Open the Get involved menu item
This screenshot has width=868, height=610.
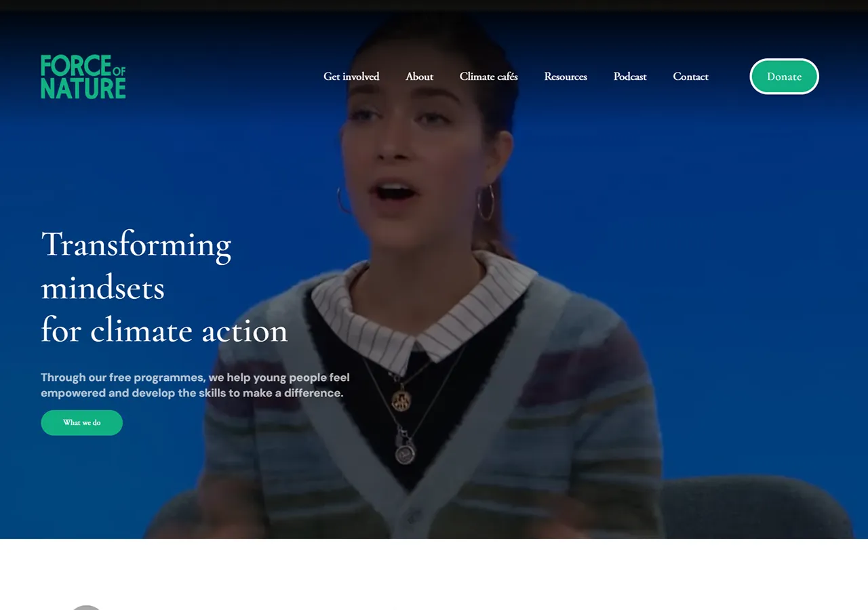click(351, 77)
